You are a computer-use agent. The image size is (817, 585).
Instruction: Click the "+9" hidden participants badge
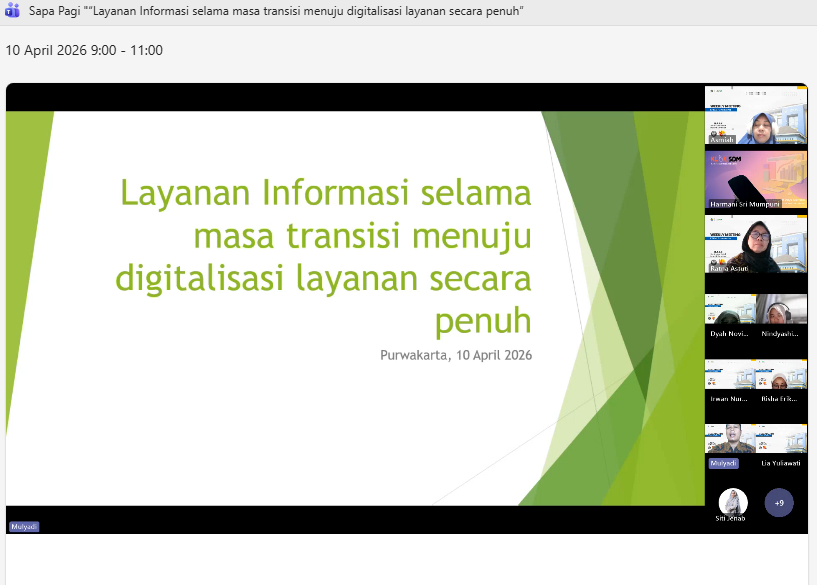coord(779,503)
